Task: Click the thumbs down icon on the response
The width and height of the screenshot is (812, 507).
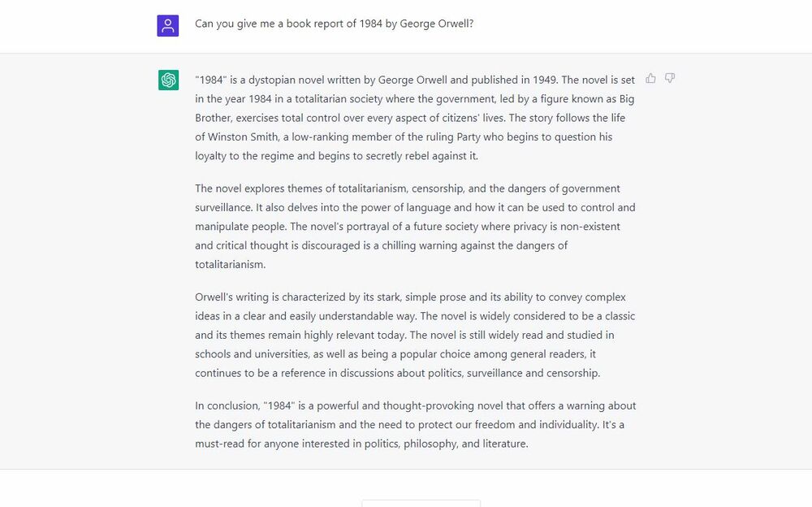Action: tap(670, 79)
